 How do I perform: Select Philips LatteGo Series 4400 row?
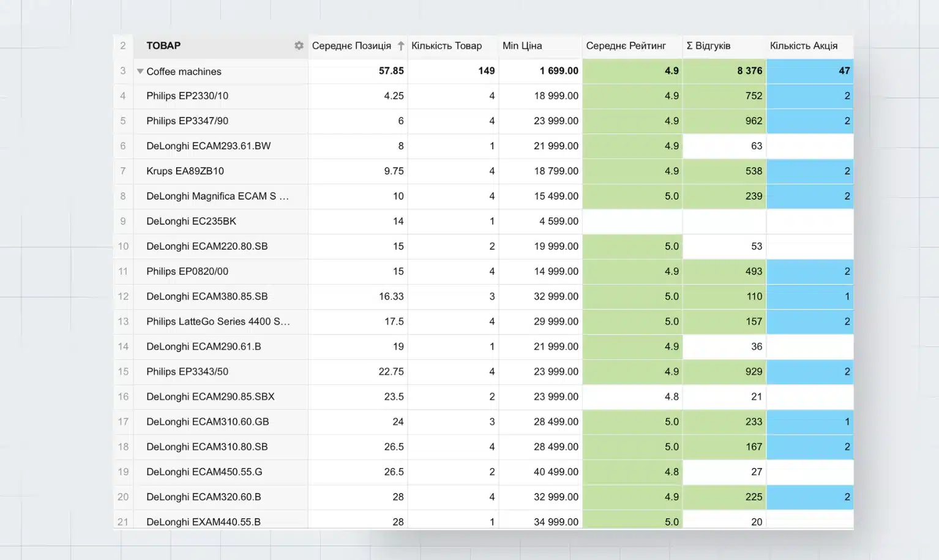[218, 322]
